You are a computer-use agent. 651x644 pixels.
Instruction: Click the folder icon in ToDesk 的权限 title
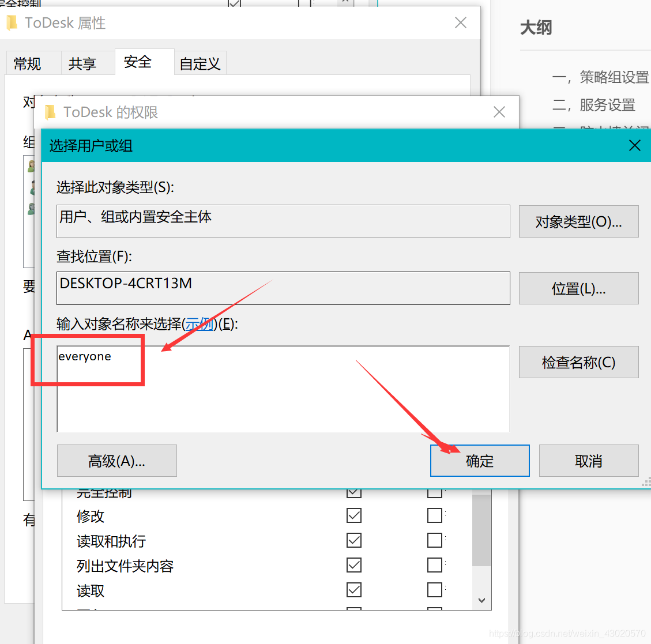[50, 112]
